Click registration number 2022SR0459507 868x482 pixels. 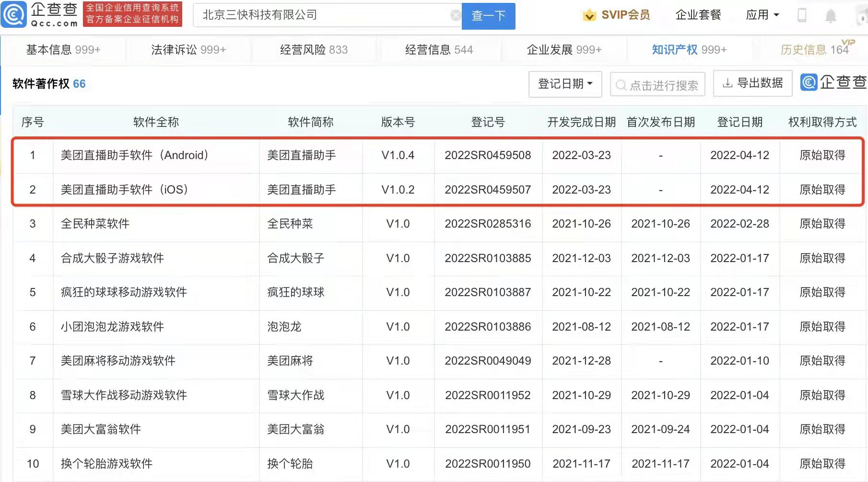488,190
